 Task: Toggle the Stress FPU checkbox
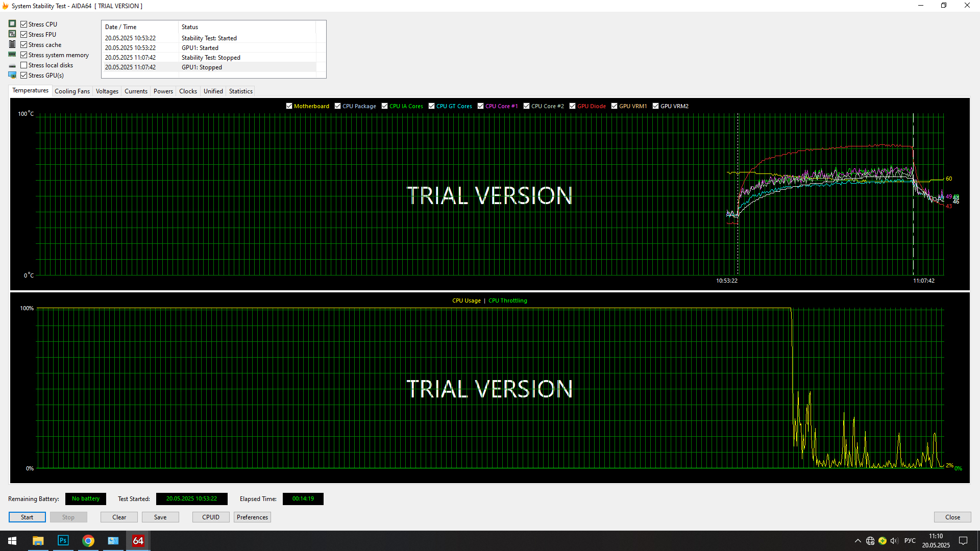point(23,34)
